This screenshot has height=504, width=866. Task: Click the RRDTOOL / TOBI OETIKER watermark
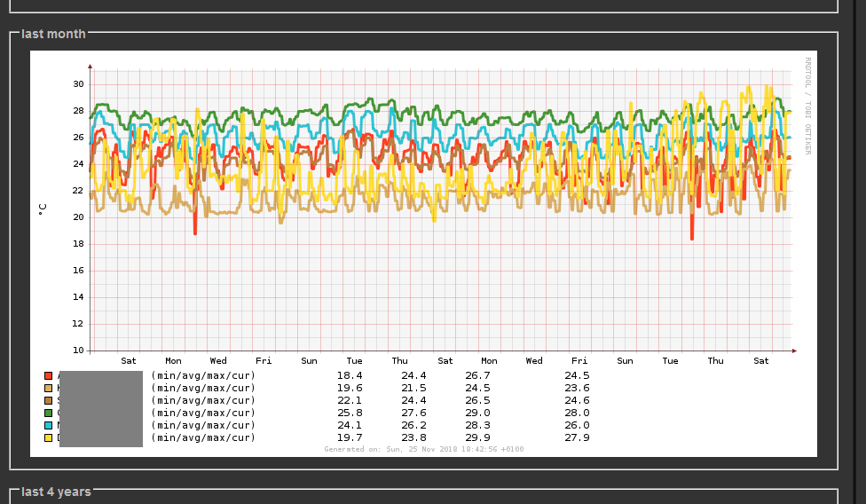(x=807, y=106)
